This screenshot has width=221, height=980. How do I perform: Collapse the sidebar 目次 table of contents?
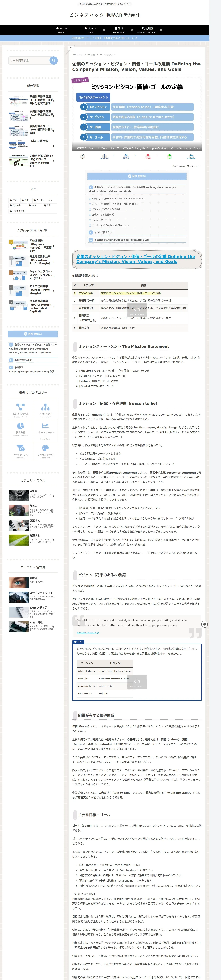33,334
